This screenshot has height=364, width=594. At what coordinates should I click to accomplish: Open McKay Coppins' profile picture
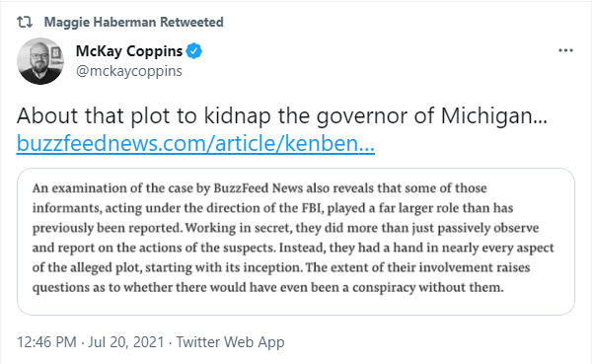click(x=40, y=61)
